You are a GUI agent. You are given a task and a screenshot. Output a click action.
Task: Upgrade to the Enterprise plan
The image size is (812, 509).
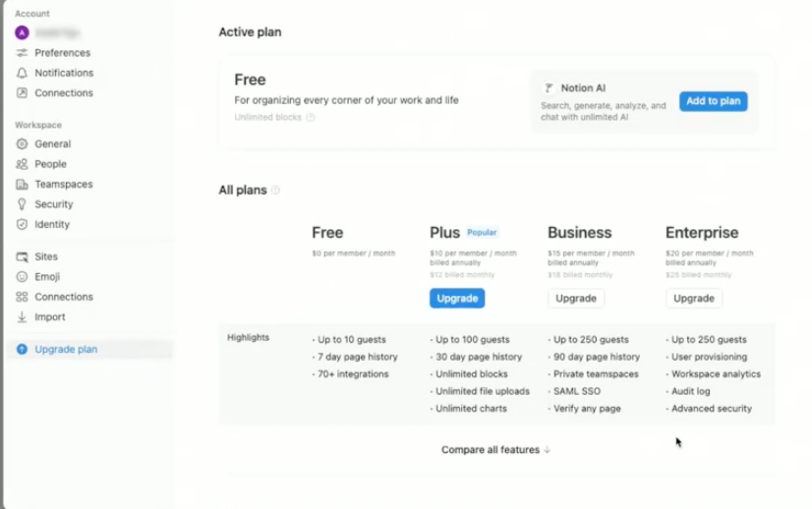click(x=693, y=299)
